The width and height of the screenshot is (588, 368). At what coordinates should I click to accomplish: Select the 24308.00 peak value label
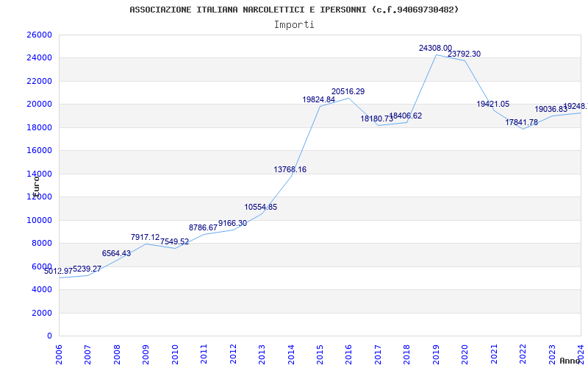coord(435,48)
